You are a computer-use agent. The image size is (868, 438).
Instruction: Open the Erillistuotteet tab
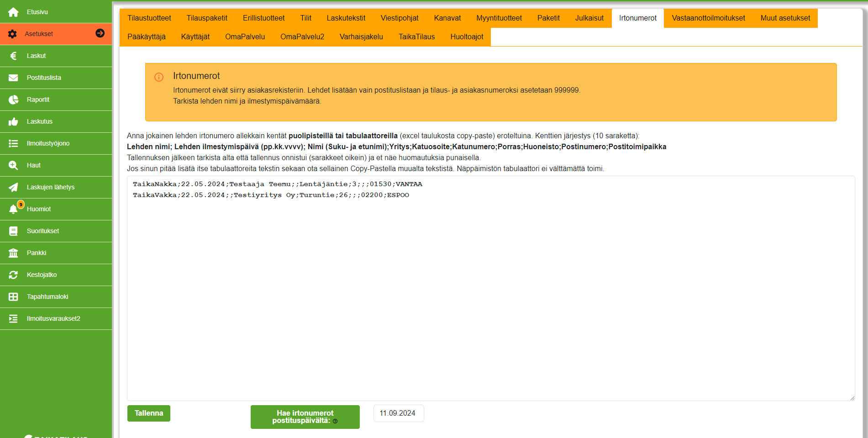[264, 18]
